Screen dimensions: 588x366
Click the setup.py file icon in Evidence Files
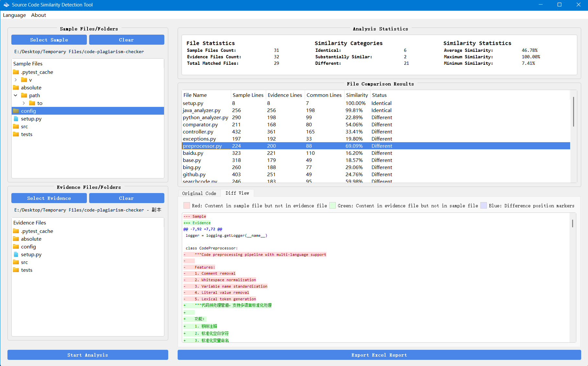point(16,254)
